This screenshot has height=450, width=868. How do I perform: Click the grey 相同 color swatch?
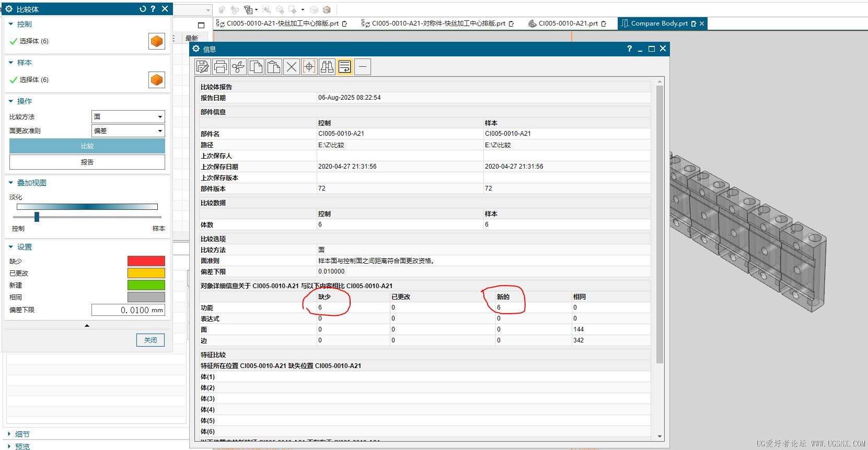tap(146, 297)
